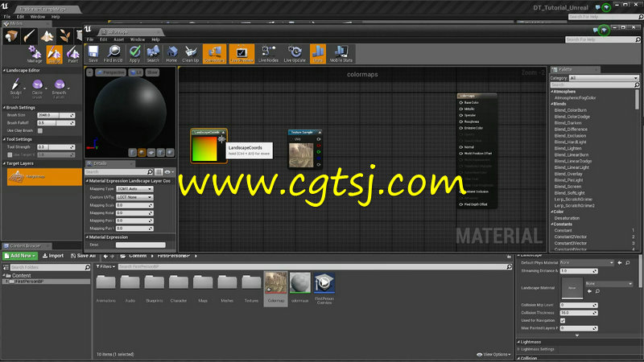Toggle property matrix grid icon in Details
The width and height of the screenshot is (644, 362).
pos(159,172)
